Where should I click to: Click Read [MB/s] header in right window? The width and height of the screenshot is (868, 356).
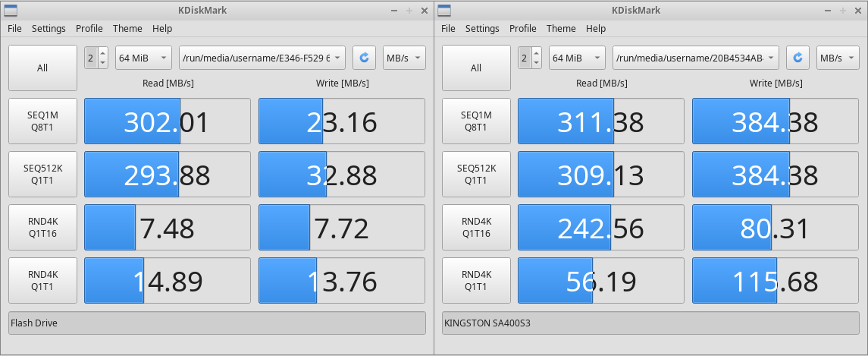click(x=601, y=83)
